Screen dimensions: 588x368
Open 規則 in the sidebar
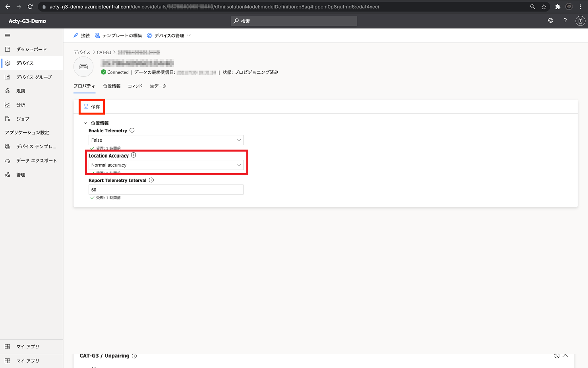pos(31,91)
